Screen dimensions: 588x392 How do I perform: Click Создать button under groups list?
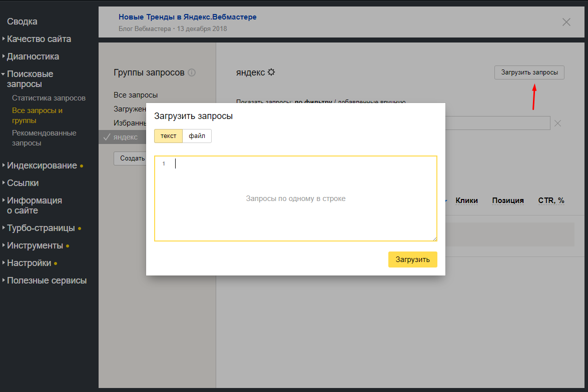click(x=131, y=158)
